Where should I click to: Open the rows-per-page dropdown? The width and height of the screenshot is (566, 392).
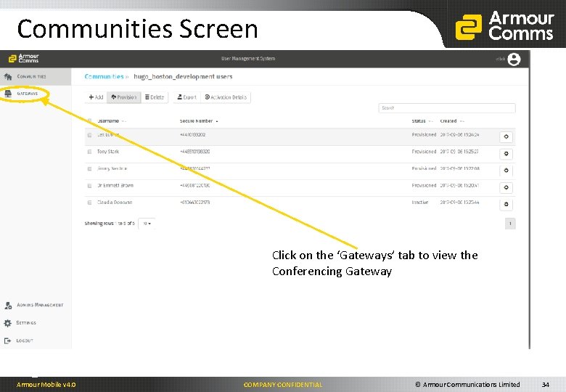(x=147, y=224)
